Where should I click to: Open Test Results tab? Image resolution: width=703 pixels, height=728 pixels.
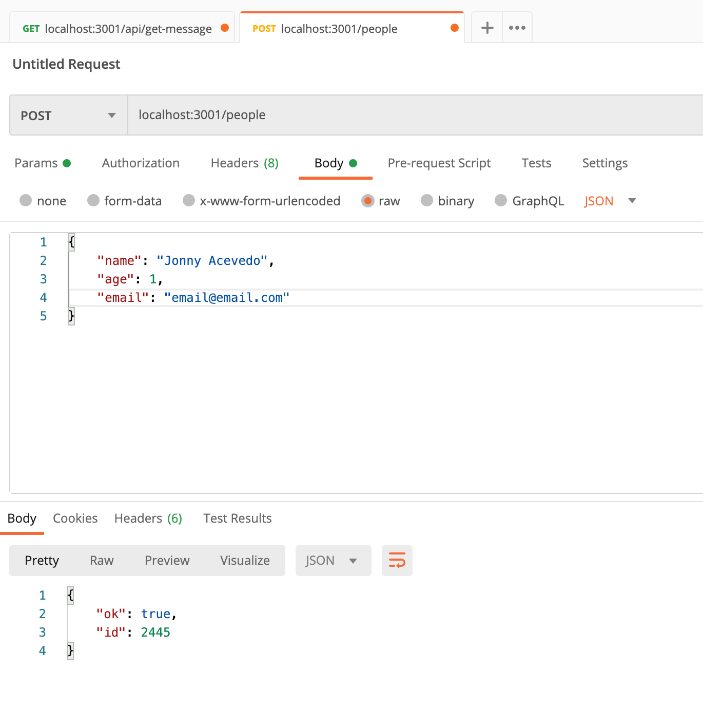coord(238,519)
